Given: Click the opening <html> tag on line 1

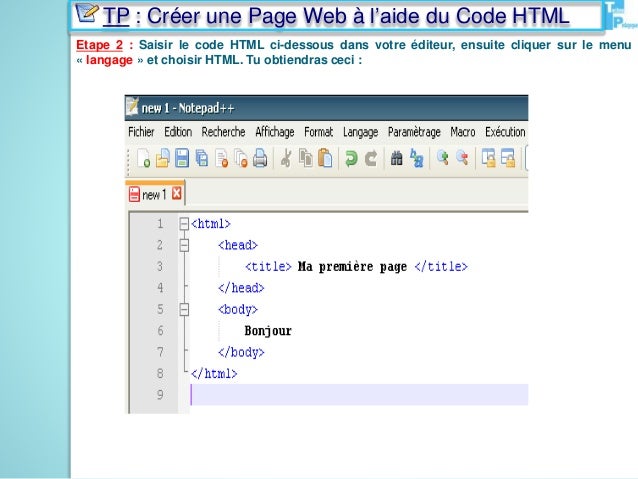Looking at the screenshot, I should (211, 223).
